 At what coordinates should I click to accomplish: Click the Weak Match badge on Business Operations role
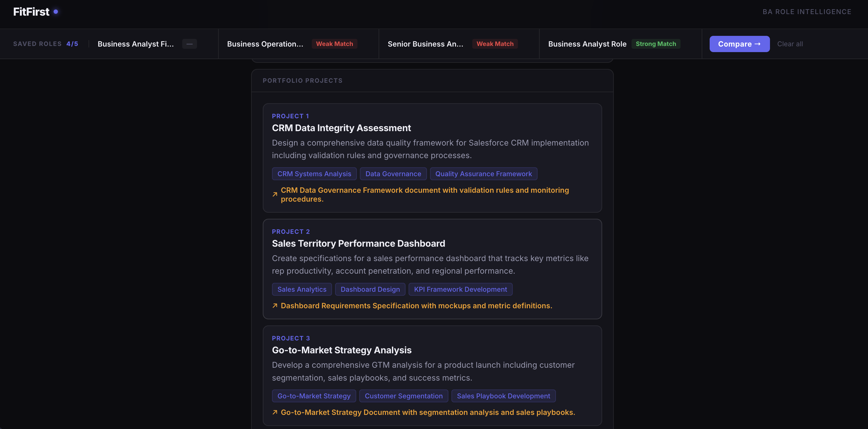[x=334, y=44]
